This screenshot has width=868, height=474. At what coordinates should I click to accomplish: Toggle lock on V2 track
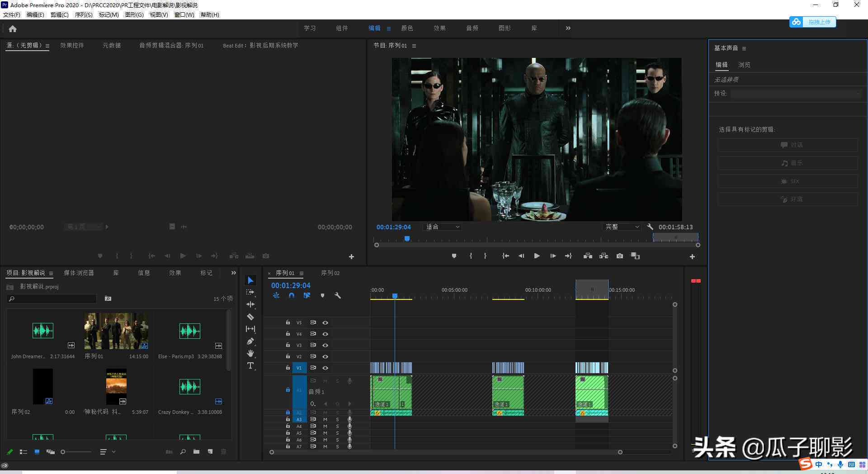(x=288, y=356)
